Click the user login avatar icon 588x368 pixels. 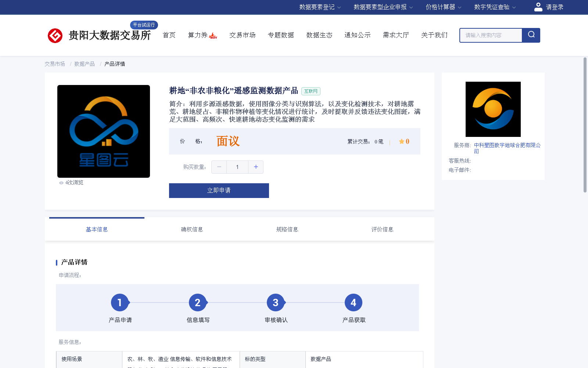538,7
